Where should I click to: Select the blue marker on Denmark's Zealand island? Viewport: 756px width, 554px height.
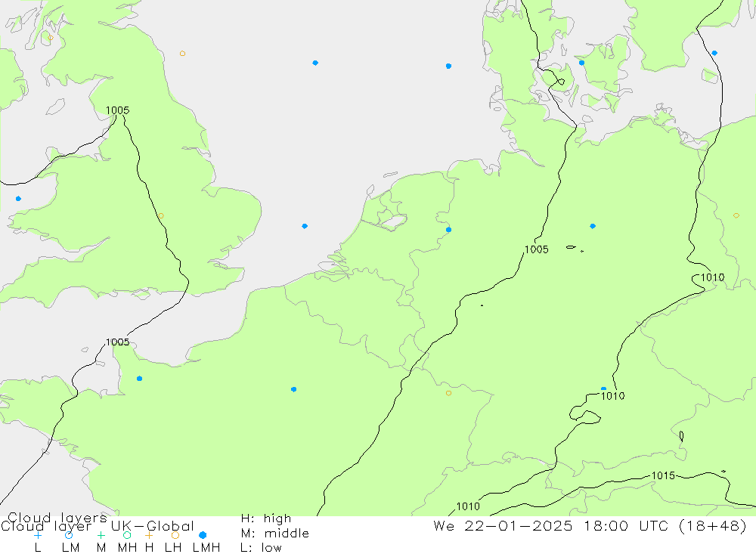(581, 63)
